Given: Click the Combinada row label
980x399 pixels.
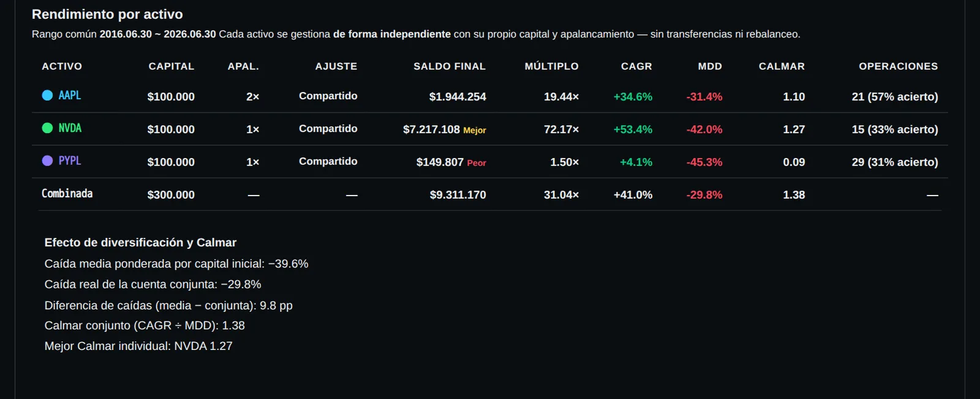Looking at the screenshot, I should (67, 193).
